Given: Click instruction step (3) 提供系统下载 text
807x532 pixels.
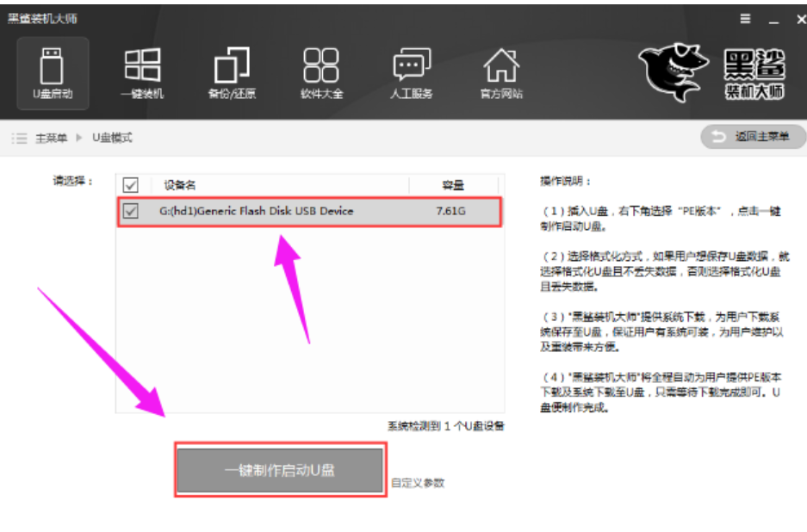Looking at the screenshot, I should tap(661, 332).
